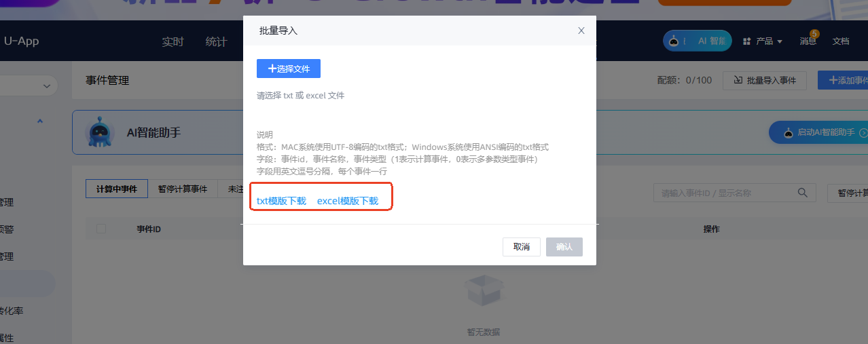
Task: Switch to the 暂停计算事件 tab
Action: [183, 189]
